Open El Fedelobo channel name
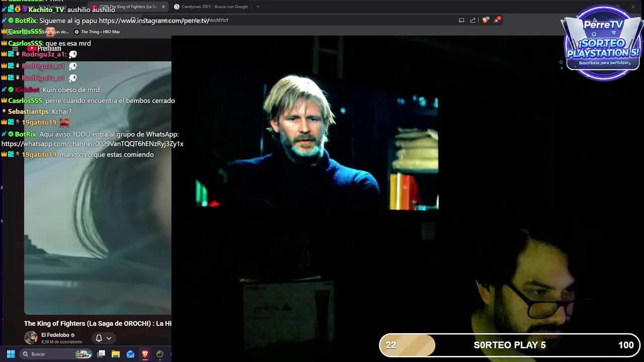644x362 pixels. [x=55, y=335]
